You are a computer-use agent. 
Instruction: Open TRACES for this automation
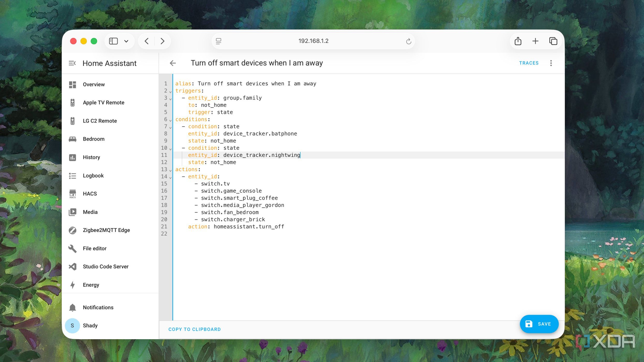coord(529,63)
